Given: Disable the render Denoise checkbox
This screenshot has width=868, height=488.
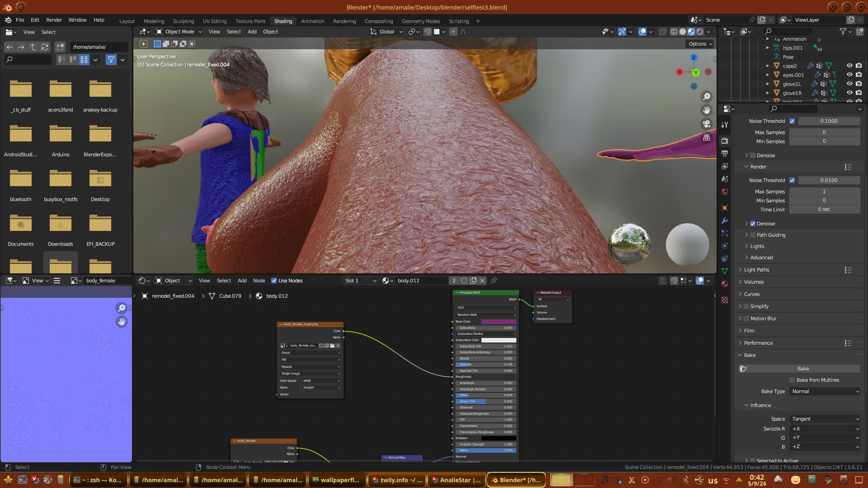Looking at the screenshot, I should tap(753, 224).
